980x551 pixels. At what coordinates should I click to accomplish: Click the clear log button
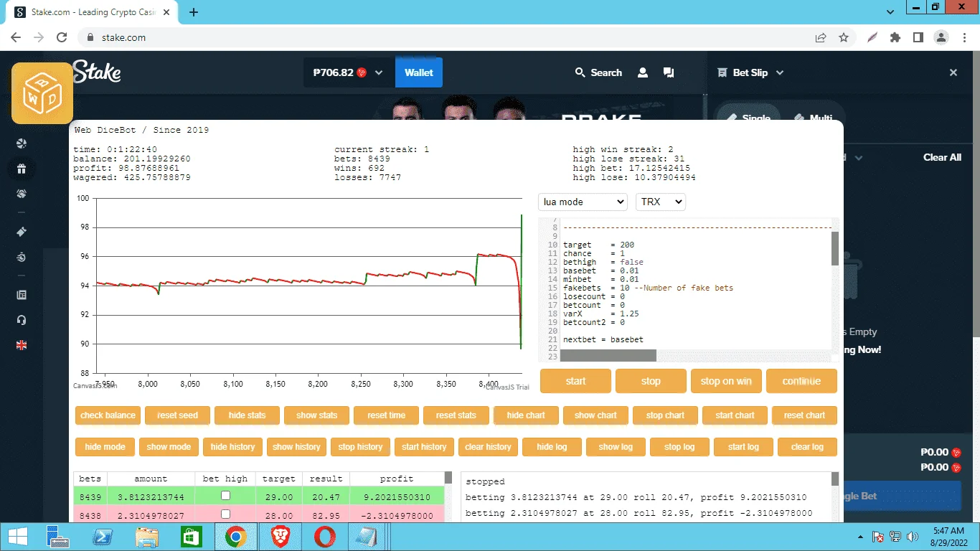(807, 447)
